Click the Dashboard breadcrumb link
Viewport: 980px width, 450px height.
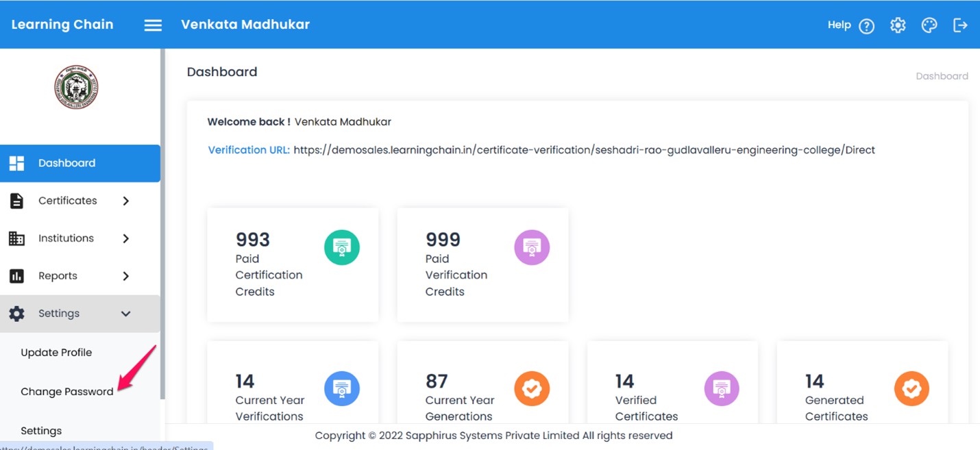942,76
